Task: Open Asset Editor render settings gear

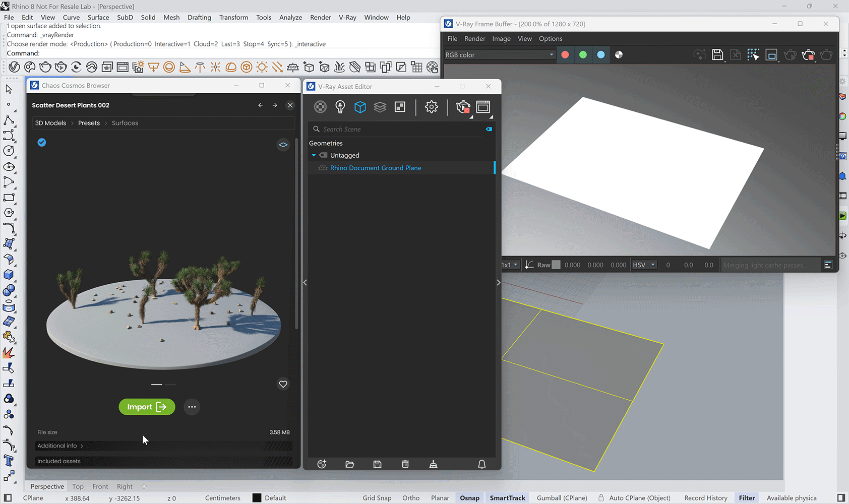Action: 431,107
